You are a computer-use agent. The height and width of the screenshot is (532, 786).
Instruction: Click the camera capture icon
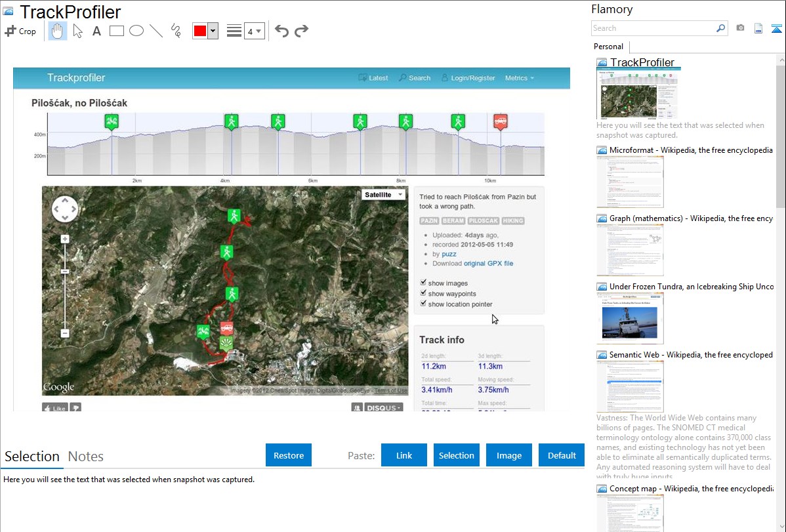pyautogui.click(x=740, y=28)
